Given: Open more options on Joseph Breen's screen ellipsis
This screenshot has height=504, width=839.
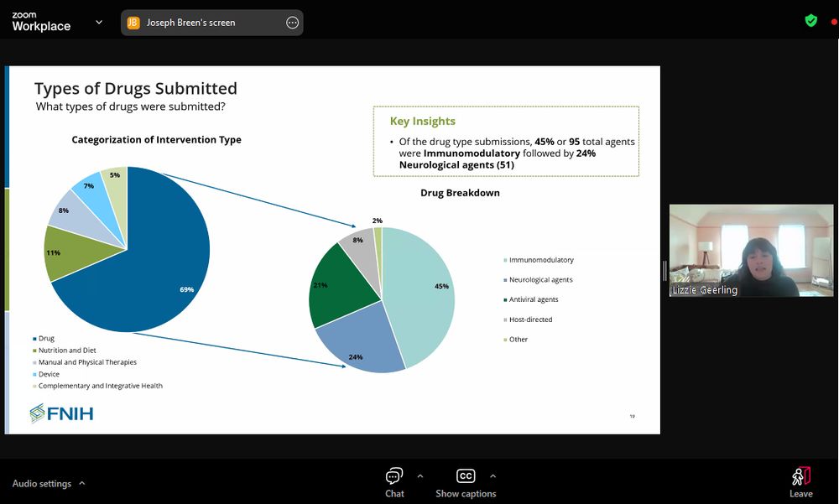Looking at the screenshot, I should [292, 23].
